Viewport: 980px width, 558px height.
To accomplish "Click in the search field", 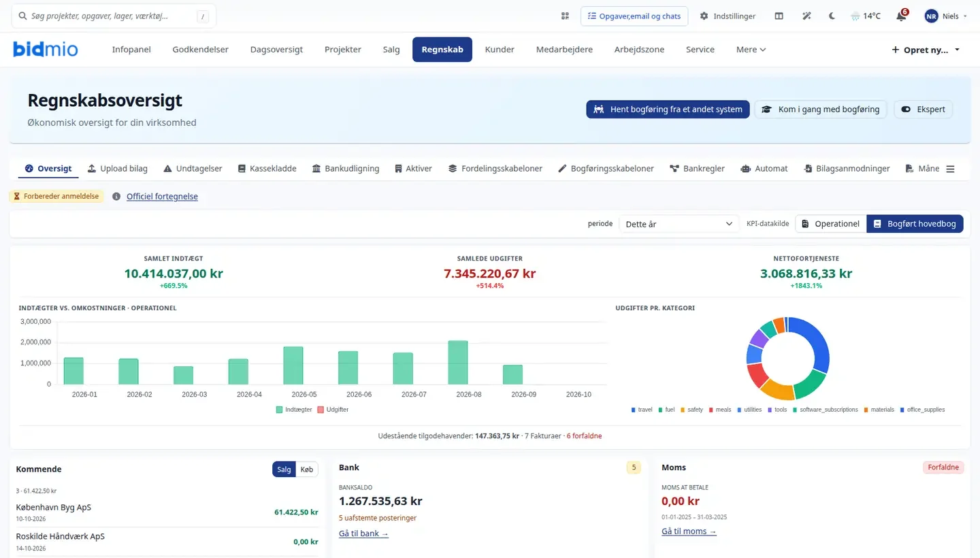I will pyautogui.click(x=113, y=16).
